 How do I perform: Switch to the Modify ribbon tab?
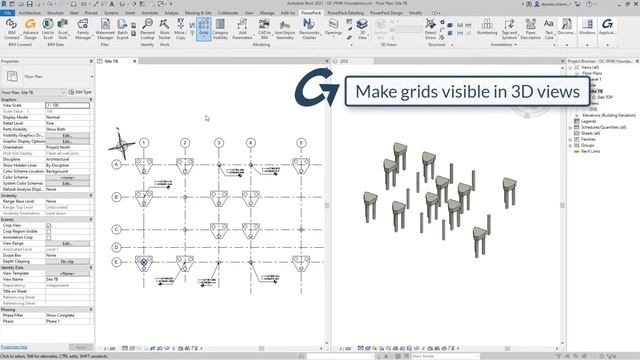click(416, 13)
